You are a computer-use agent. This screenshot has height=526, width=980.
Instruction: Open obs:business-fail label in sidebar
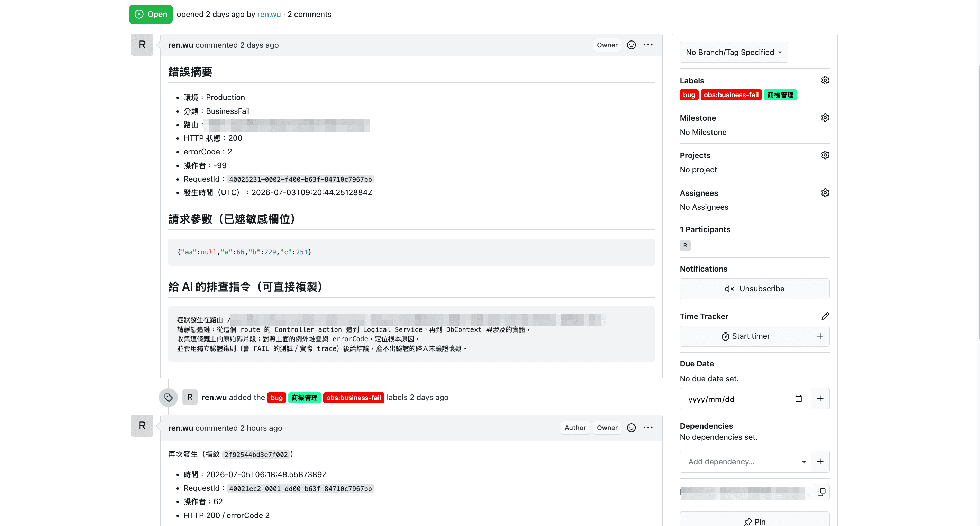coord(731,95)
